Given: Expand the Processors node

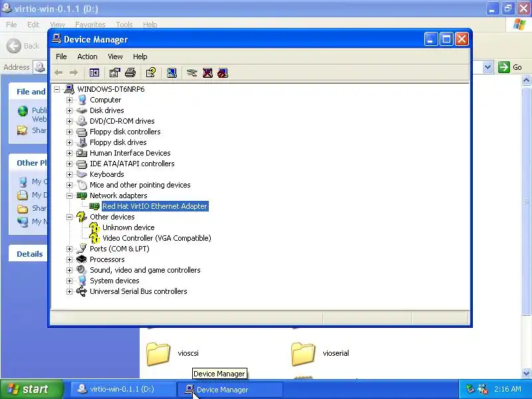Looking at the screenshot, I should 69,259.
